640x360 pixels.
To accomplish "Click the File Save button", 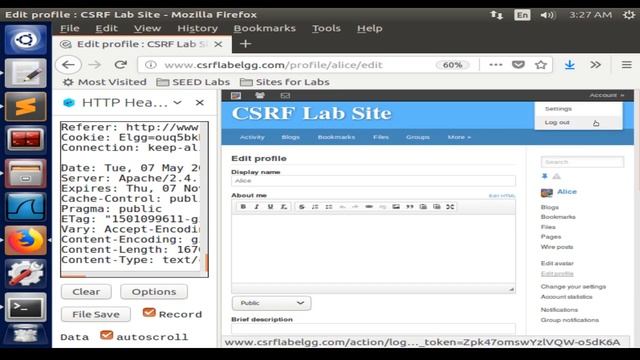I will tap(96, 314).
